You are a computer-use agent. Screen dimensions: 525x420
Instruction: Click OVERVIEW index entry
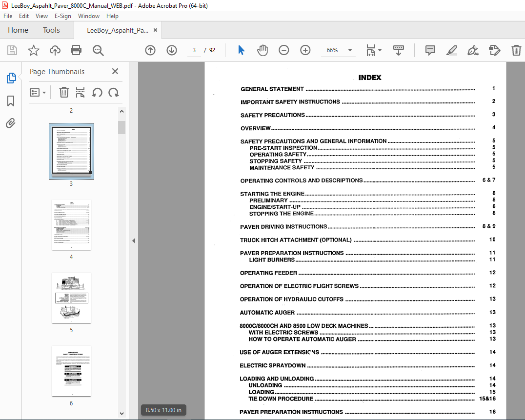coord(256,128)
